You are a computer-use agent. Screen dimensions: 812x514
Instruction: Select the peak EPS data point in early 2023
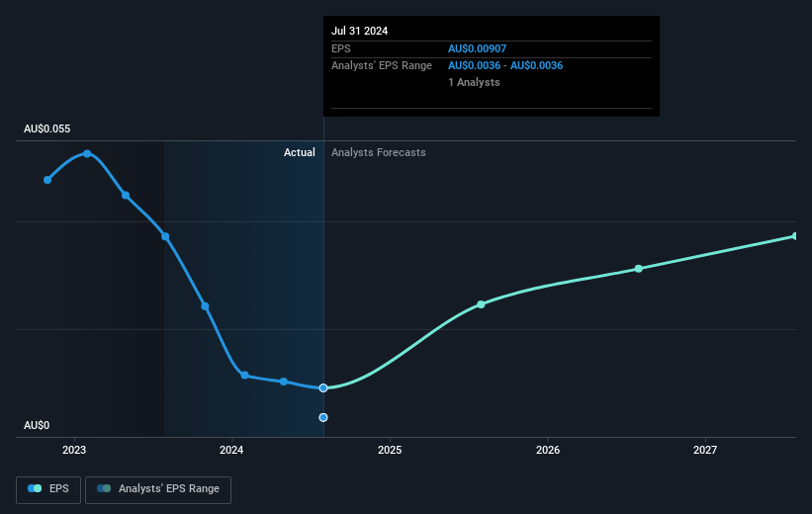[x=87, y=154]
